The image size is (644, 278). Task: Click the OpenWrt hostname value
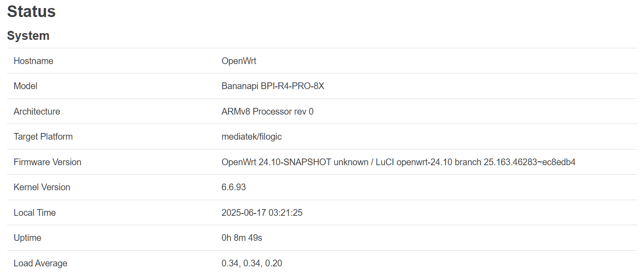coord(239,61)
